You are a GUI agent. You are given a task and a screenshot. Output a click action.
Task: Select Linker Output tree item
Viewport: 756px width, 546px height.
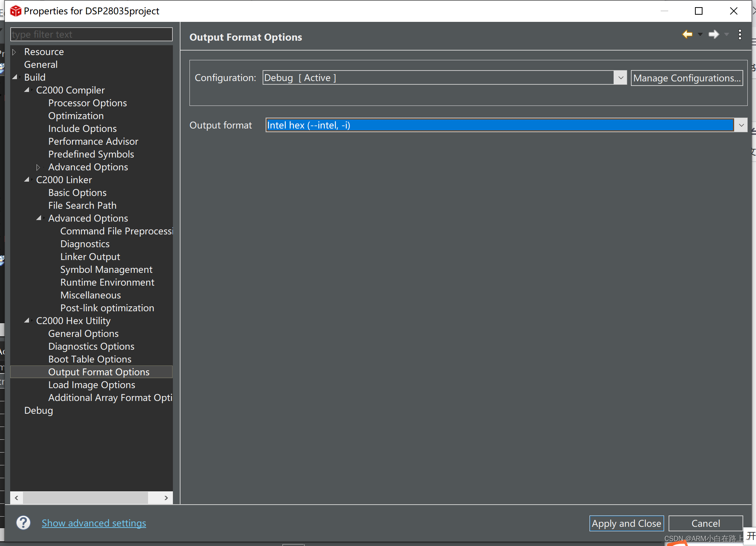click(x=90, y=257)
